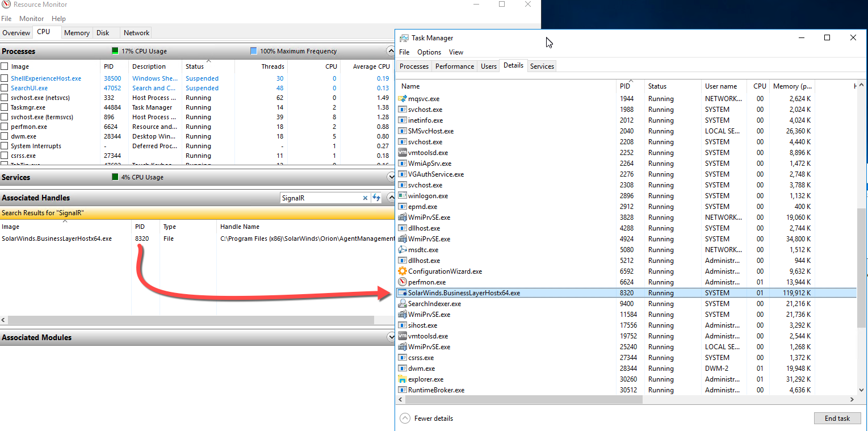Clear the SignalR handle search text
Screen dimensions: 868x431
coord(365,198)
